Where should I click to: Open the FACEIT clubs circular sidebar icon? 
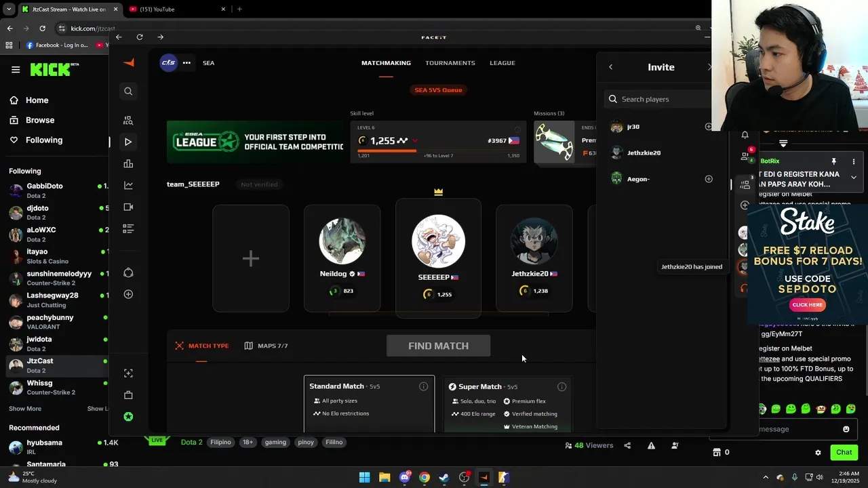[x=128, y=272]
